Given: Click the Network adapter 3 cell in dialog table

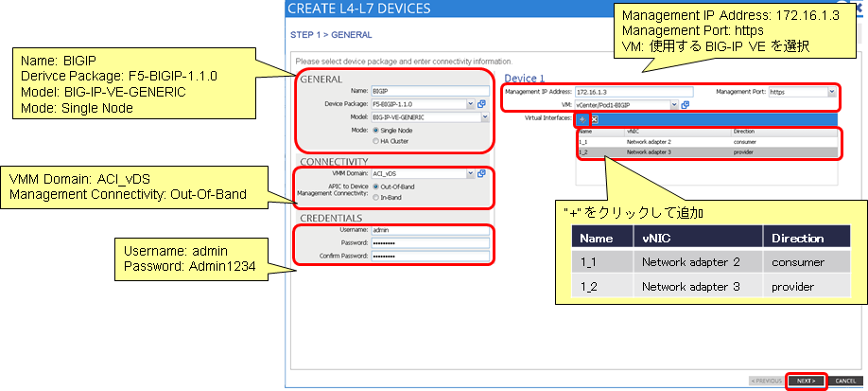Looking at the screenshot, I should click(678, 151).
